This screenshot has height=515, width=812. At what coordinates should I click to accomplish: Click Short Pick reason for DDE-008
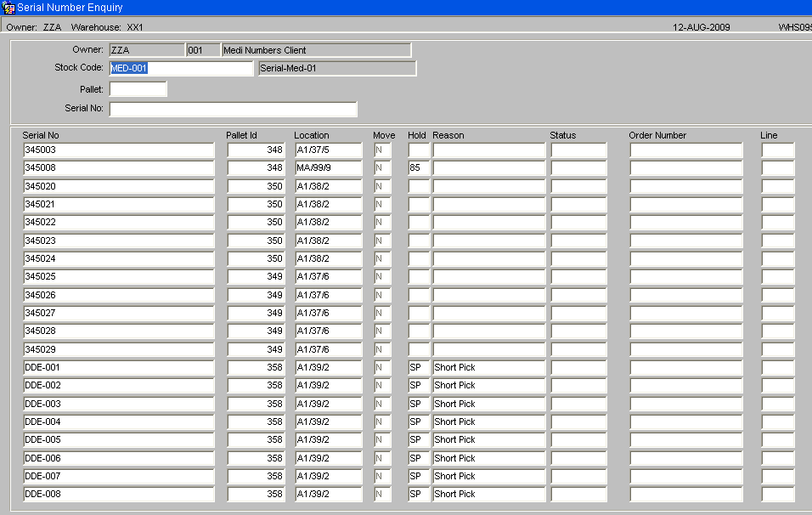489,495
